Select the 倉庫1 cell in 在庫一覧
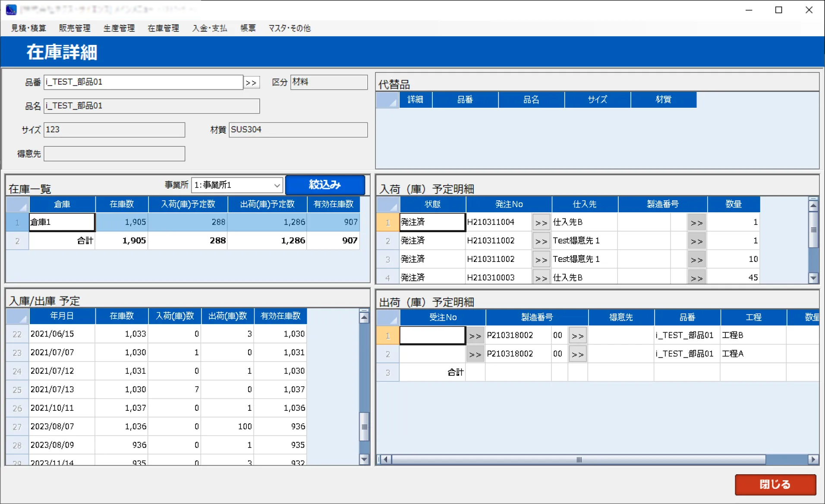This screenshot has height=504, width=825. (62, 222)
